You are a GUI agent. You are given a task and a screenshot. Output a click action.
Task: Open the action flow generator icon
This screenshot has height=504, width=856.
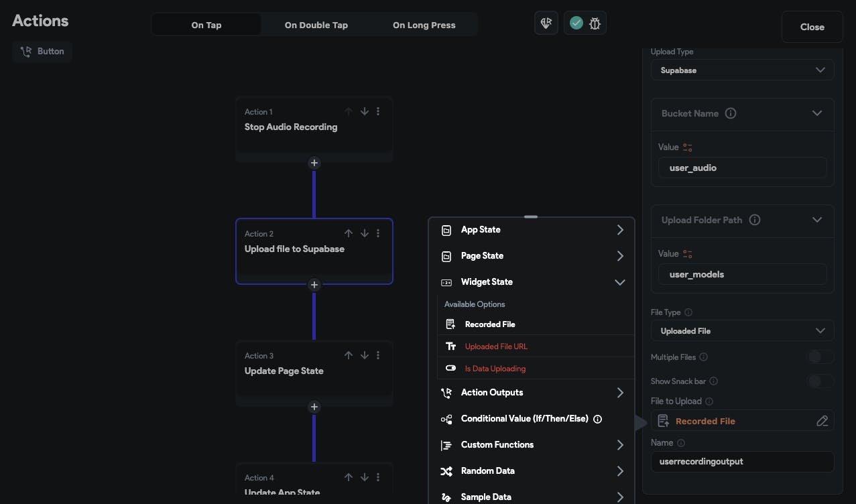(546, 23)
